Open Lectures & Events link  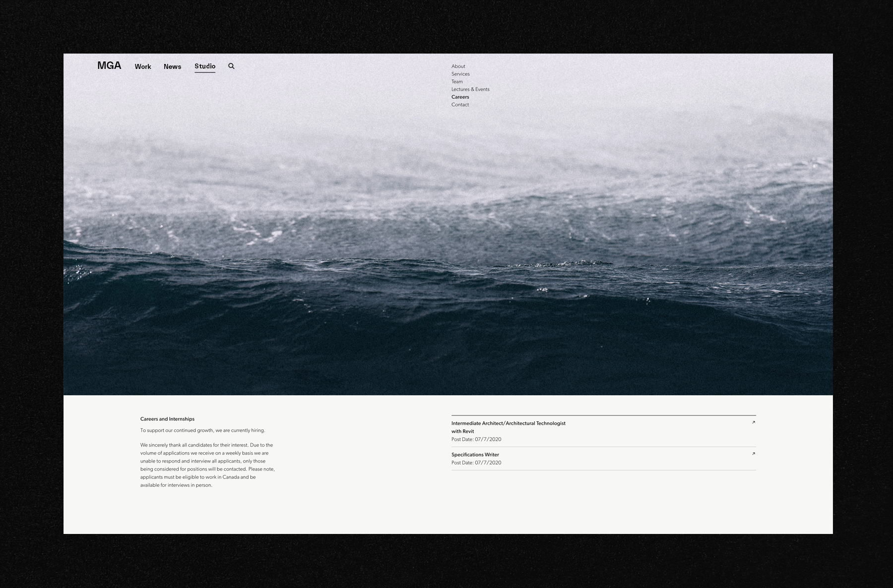click(470, 89)
